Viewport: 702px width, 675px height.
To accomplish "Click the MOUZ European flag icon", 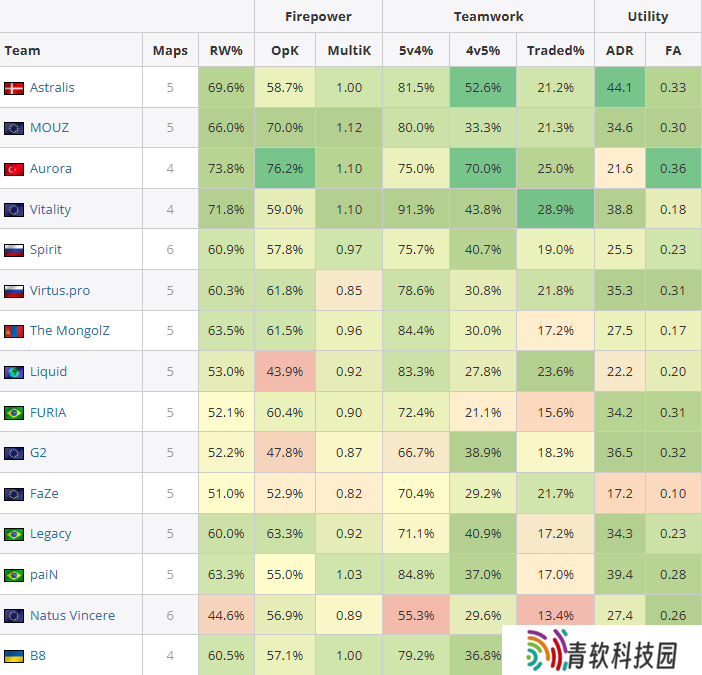I will 14,128.
